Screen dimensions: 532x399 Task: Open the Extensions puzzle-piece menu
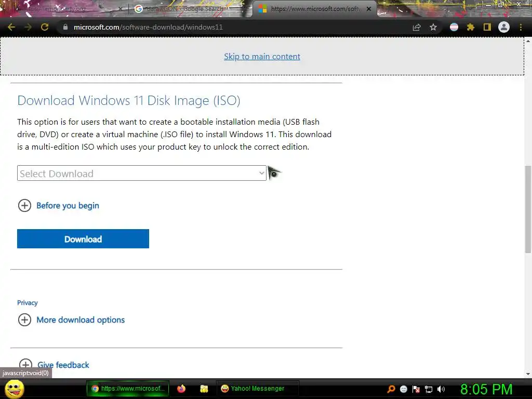[470, 27]
